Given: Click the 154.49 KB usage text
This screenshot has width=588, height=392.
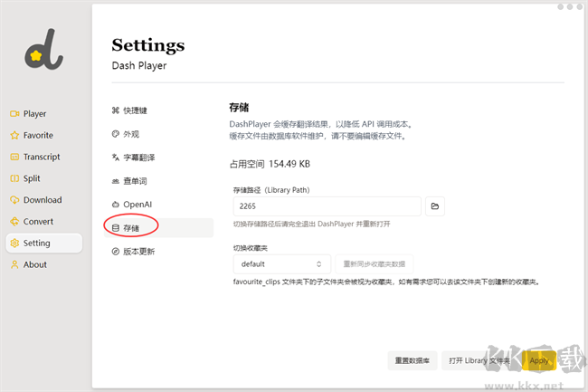Looking at the screenshot, I should pyautogui.click(x=289, y=164).
